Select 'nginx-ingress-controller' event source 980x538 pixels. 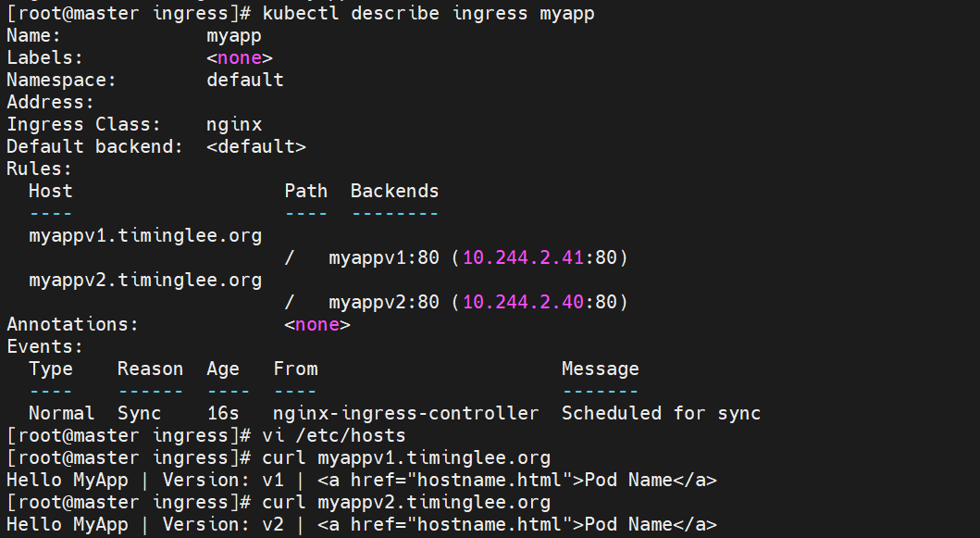[405, 413]
